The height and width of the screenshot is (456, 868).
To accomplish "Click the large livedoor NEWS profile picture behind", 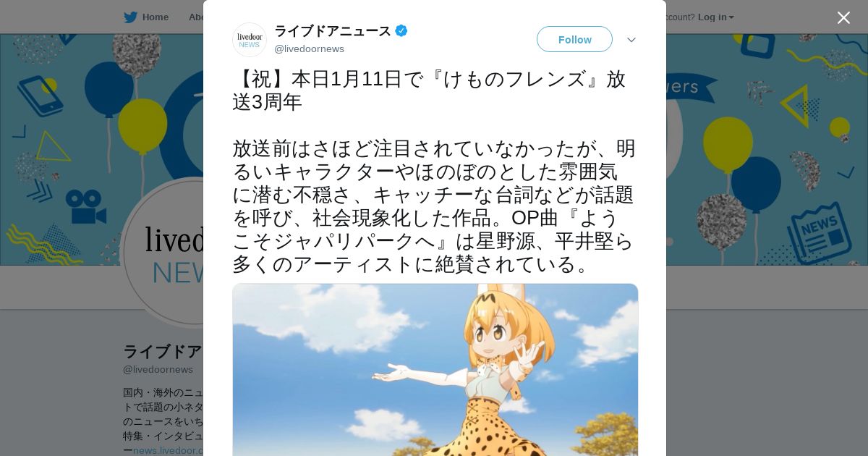I will click(163, 252).
